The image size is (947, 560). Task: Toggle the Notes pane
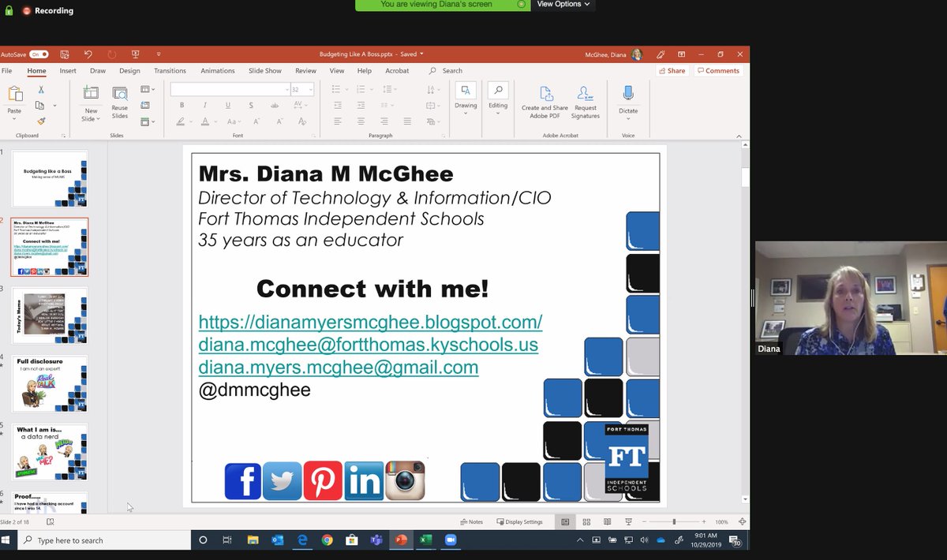point(471,522)
